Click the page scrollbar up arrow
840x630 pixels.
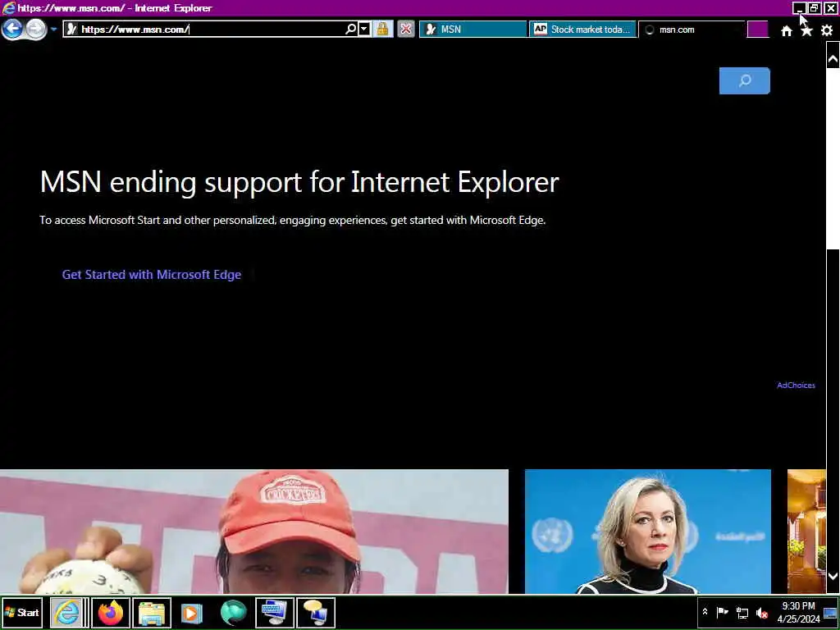click(x=833, y=59)
